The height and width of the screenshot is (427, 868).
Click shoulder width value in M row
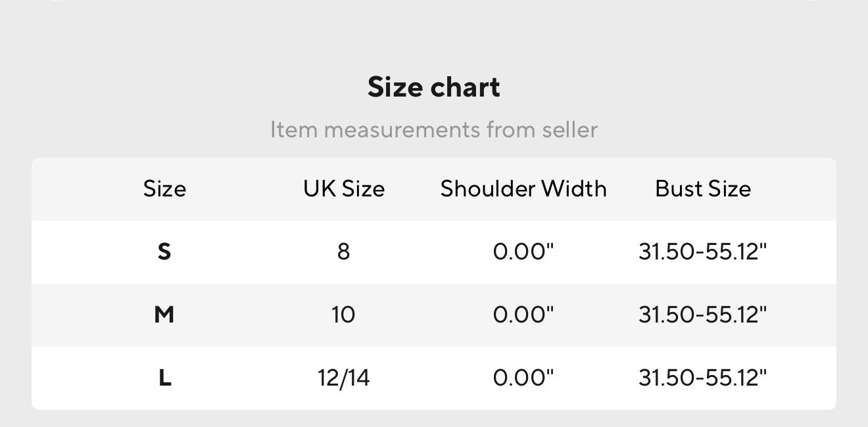click(523, 315)
